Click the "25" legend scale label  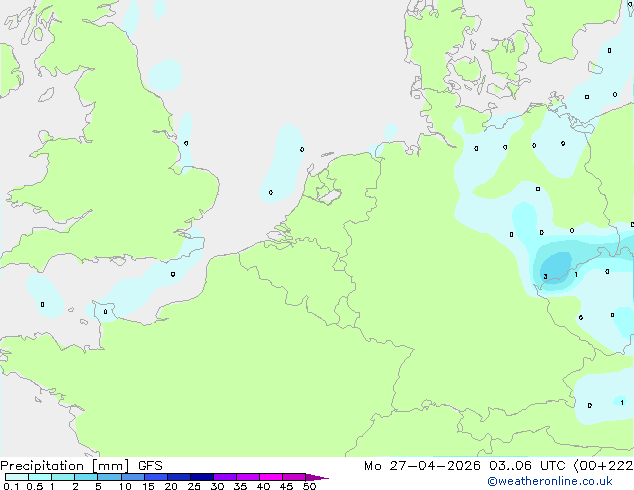(x=194, y=486)
